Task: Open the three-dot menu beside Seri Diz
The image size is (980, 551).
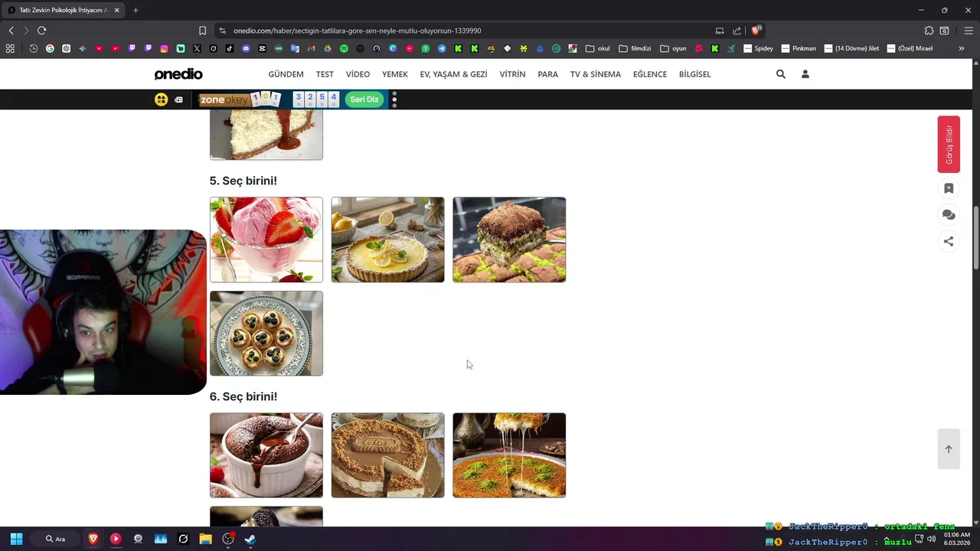Action: click(394, 99)
